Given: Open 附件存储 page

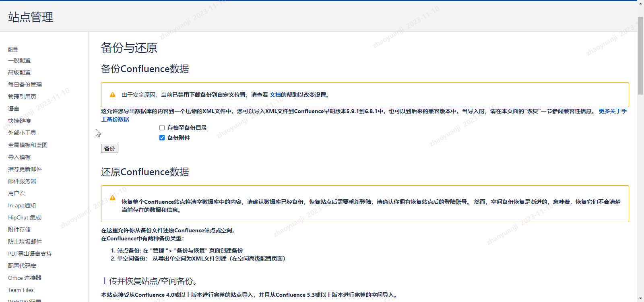Looking at the screenshot, I should click(x=19, y=230).
